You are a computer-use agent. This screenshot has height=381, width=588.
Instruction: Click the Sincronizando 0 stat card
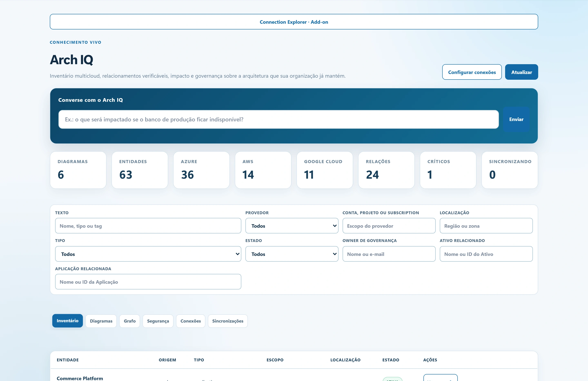pos(510,170)
